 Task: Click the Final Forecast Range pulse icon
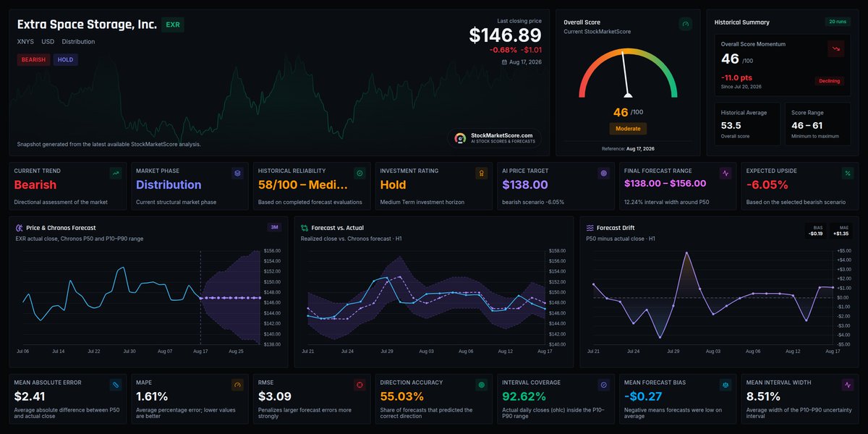726,174
